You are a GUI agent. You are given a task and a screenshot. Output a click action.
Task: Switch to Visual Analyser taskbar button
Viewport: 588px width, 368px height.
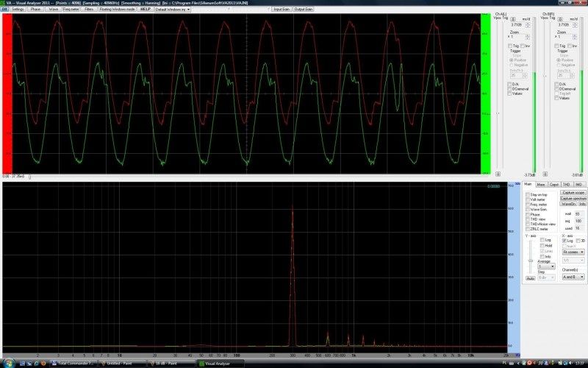pyautogui.click(x=220, y=364)
